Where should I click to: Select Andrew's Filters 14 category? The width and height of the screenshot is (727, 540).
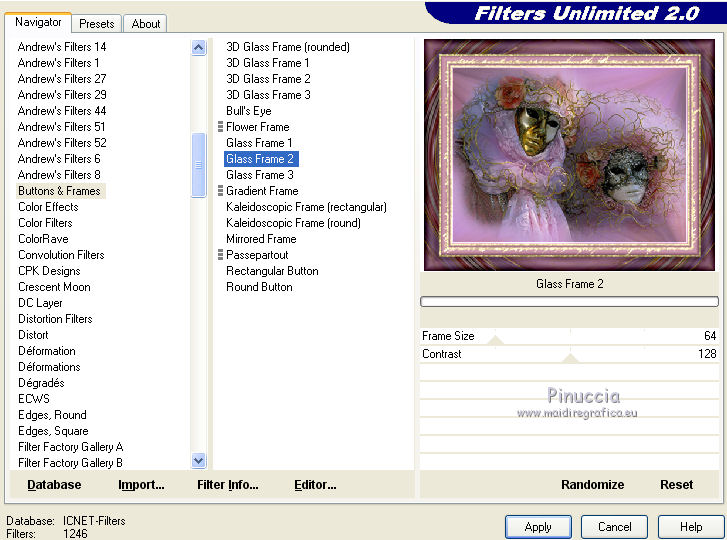(62, 47)
